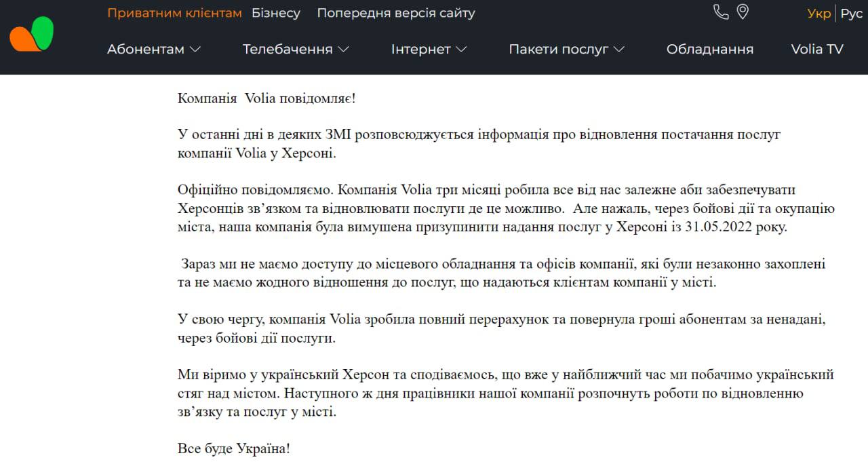Switch language to Укр

click(818, 14)
